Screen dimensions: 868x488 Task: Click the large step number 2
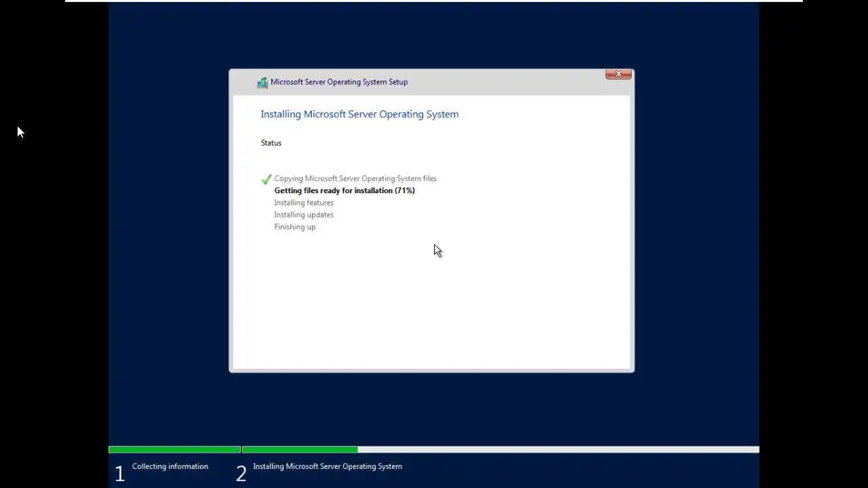point(241,474)
